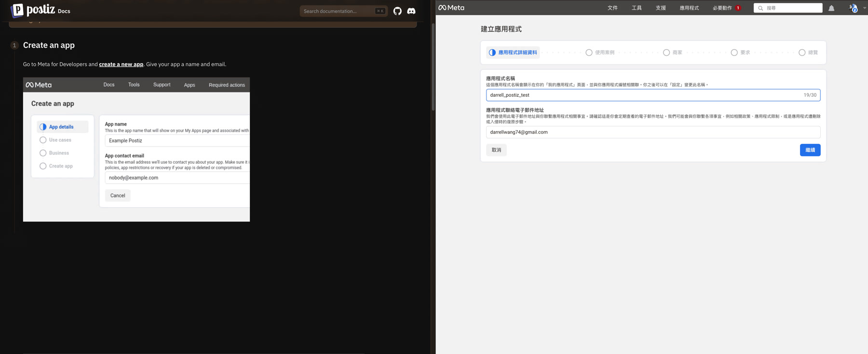Click the Meta logo in developer site header

click(451, 8)
